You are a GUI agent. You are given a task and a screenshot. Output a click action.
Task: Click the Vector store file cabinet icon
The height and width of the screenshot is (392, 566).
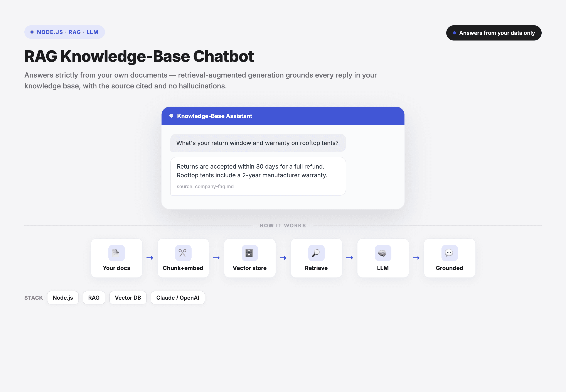[x=250, y=253]
